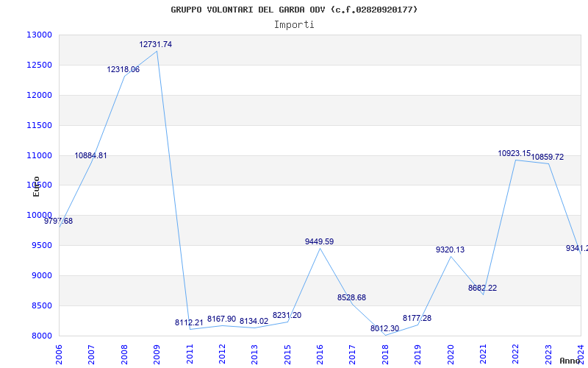Click the 9000 y-axis tick label
The height and width of the screenshot is (368, 588).
tap(41, 275)
